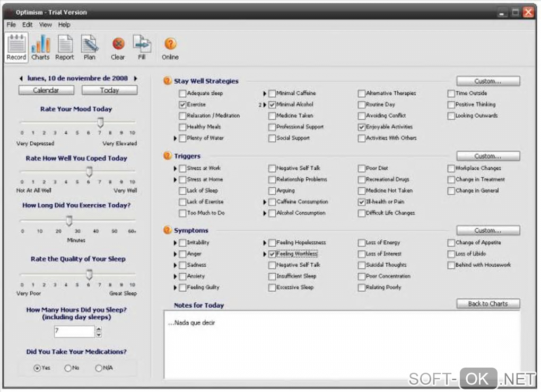Tick the Lack of Sleep trigger checkbox
This screenshot has width=541, height=392.
point(182,191)
